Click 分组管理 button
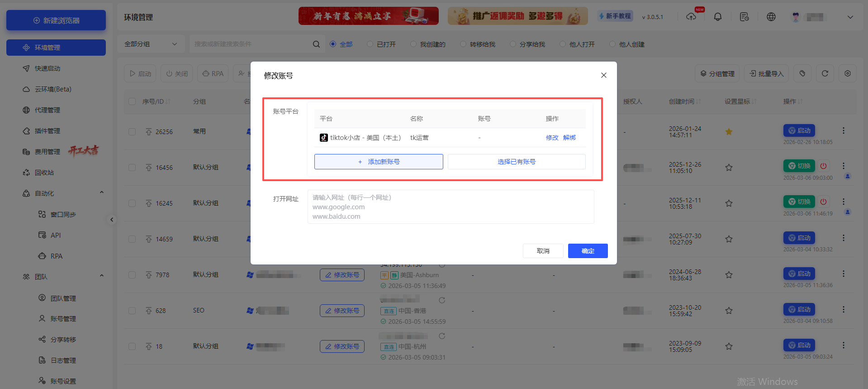Screen dimensions: 868x389 click(x=717, y=73)
